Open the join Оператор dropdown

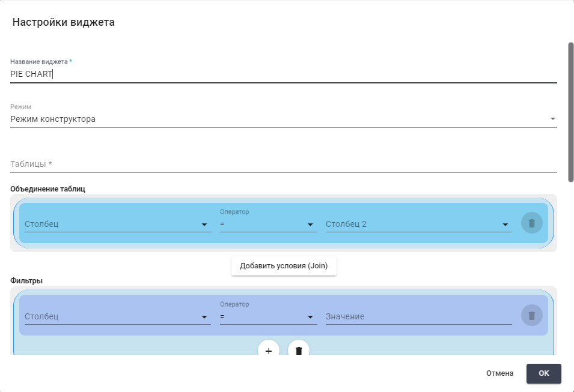[x=267, y=225]
